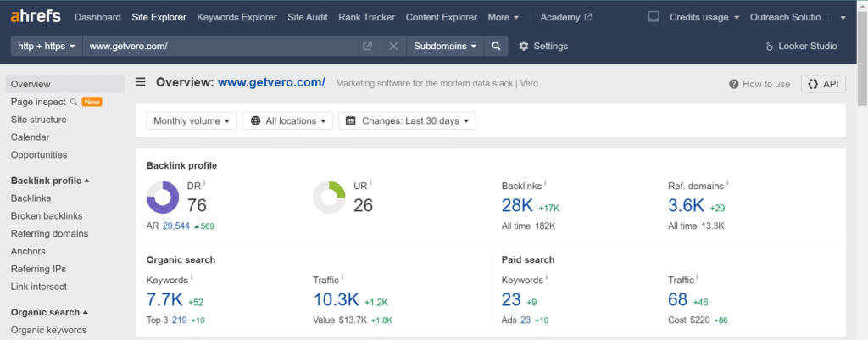Open Referring IPs in sidebar
Image resolution: width=868 pixels, height=340 pixels.
point(38,269)
